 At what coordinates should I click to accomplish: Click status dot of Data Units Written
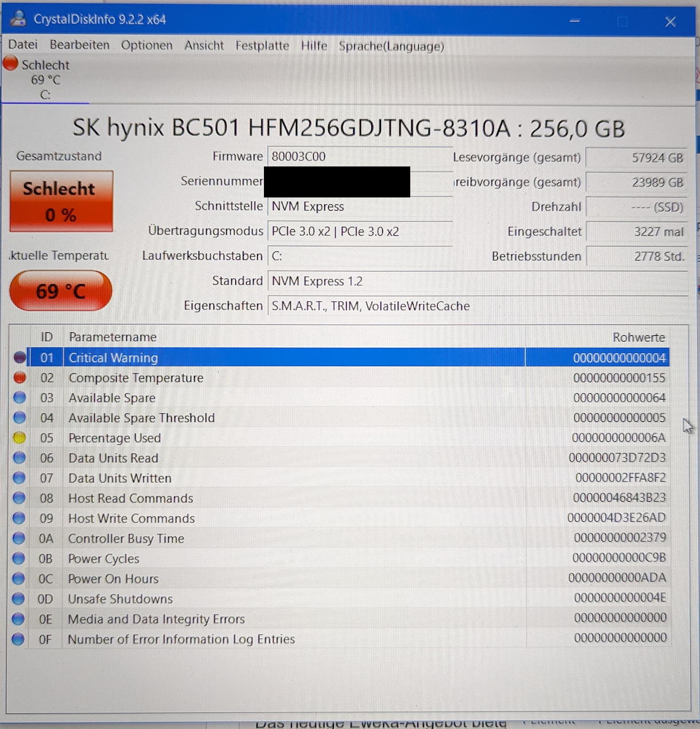pyautogui.click(x=20, y=478)
